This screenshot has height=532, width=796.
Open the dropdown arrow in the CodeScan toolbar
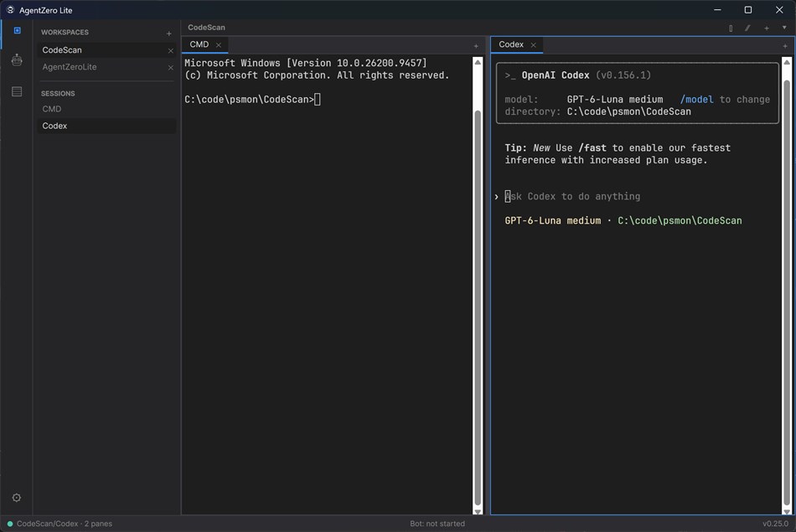[x=784, y=28]
